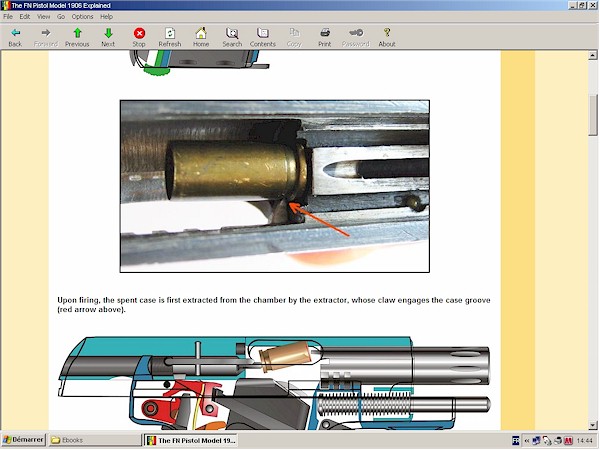600x450 pixels.
Task: Go back using the Back arrow
Action: tap(15, 37)
